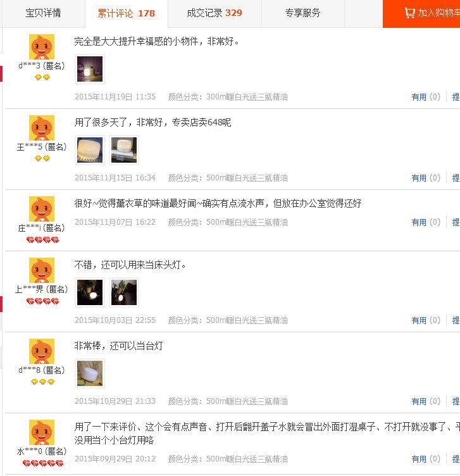Click avatar icon of user 水***0
The height and width of the screenshot is (476, 460).
click(42, 432)
